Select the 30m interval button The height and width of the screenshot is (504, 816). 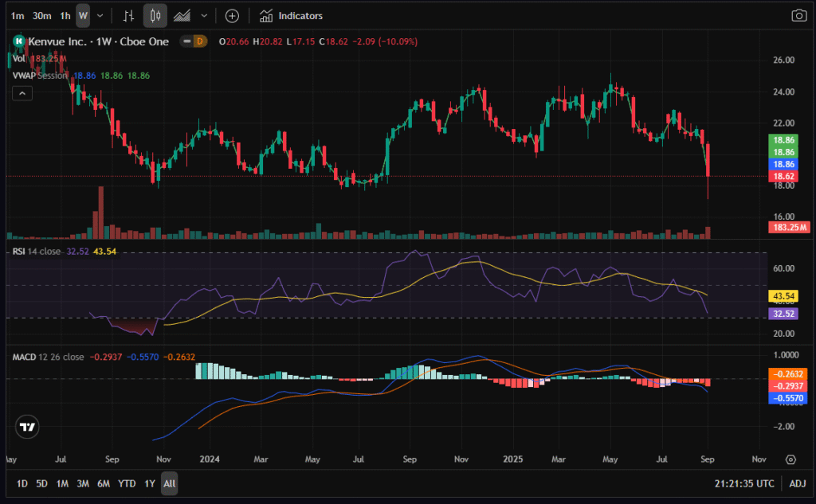[x=42, y=15]
